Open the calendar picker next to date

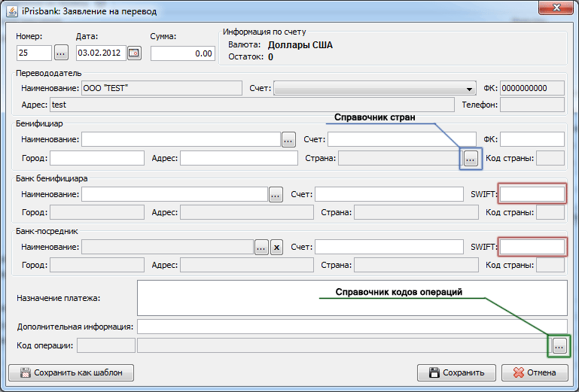135,53
